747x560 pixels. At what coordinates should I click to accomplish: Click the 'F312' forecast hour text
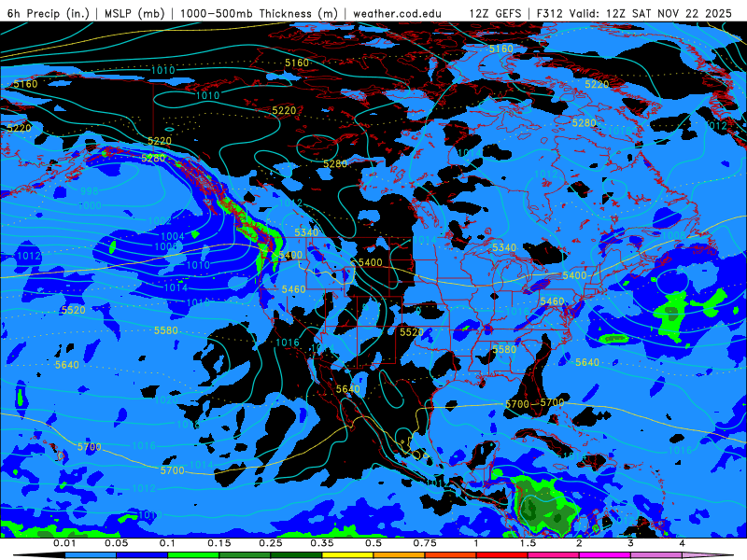point(550,13)
